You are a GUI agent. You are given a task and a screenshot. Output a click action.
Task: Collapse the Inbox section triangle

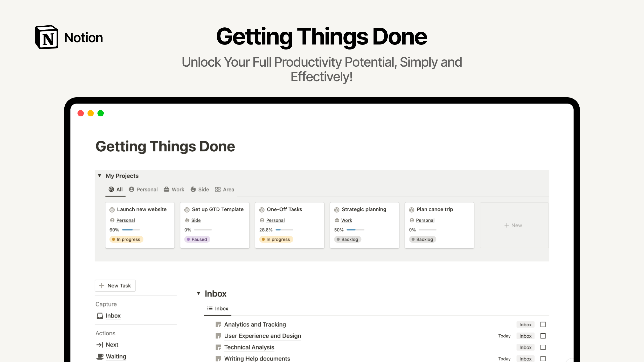tap(198, 293)
